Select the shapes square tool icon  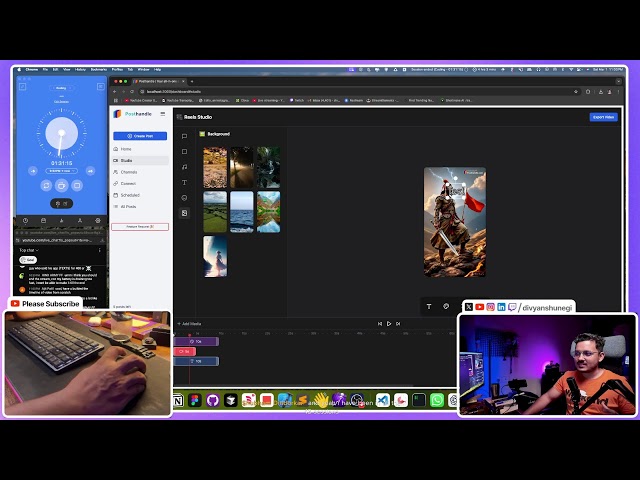click(184, 151)
